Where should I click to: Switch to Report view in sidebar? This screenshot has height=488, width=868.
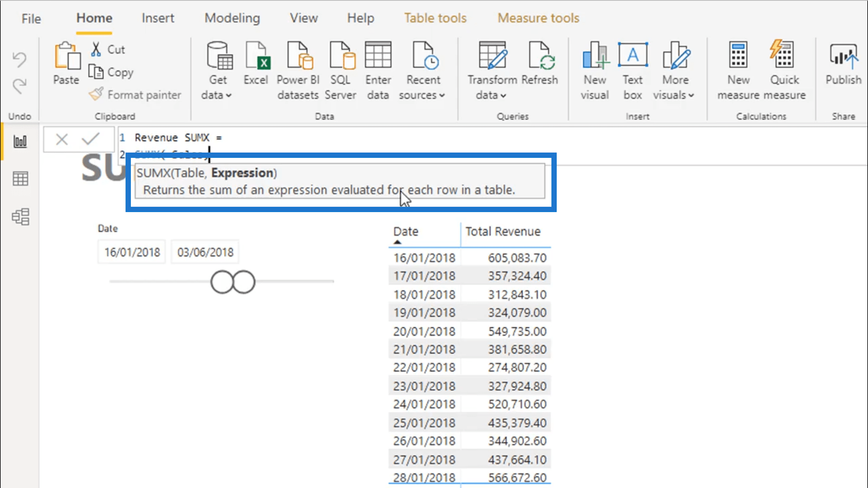20,142
